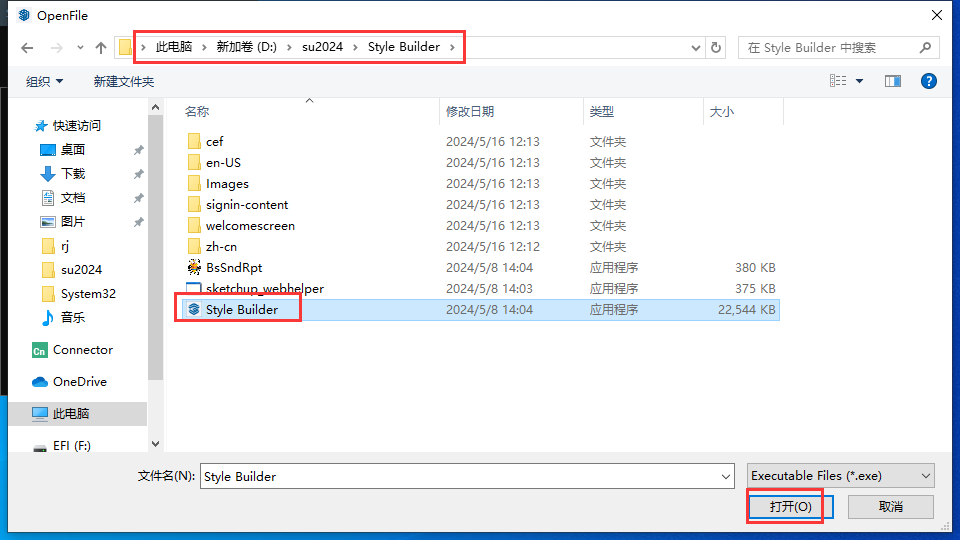Select the BsSndRpt application
This screenshot has height=540, width=960.
coord(234,268)
